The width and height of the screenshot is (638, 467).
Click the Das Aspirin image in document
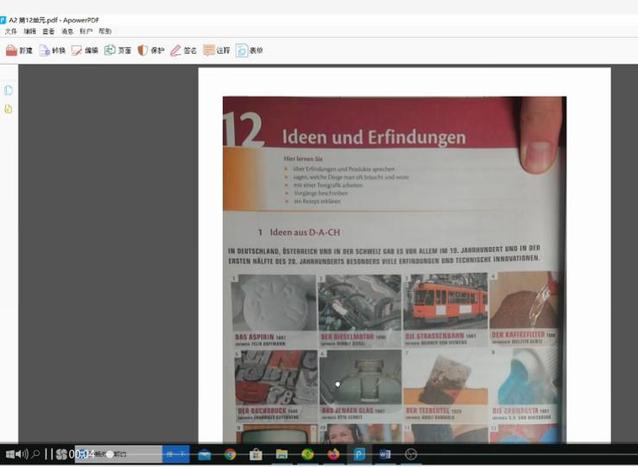274,302
